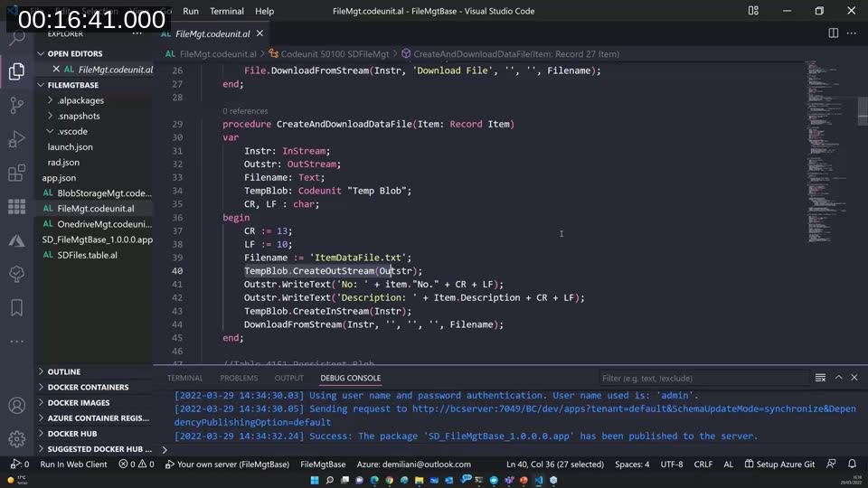Click Azure account demiliani@outlook.com status item
Viewport: 868px width, 488px height.
[x=413, y=465]
